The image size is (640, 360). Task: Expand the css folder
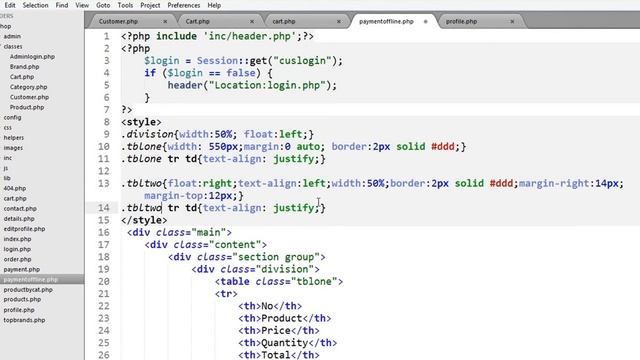tap(7, 128)
